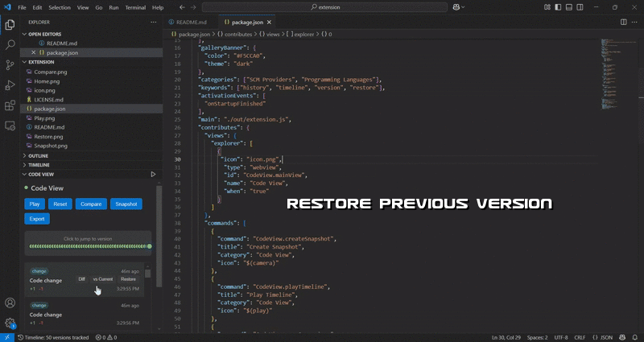Click the extension search box in title bar
The width and height of the screenshot is (644, 342).
324,7
